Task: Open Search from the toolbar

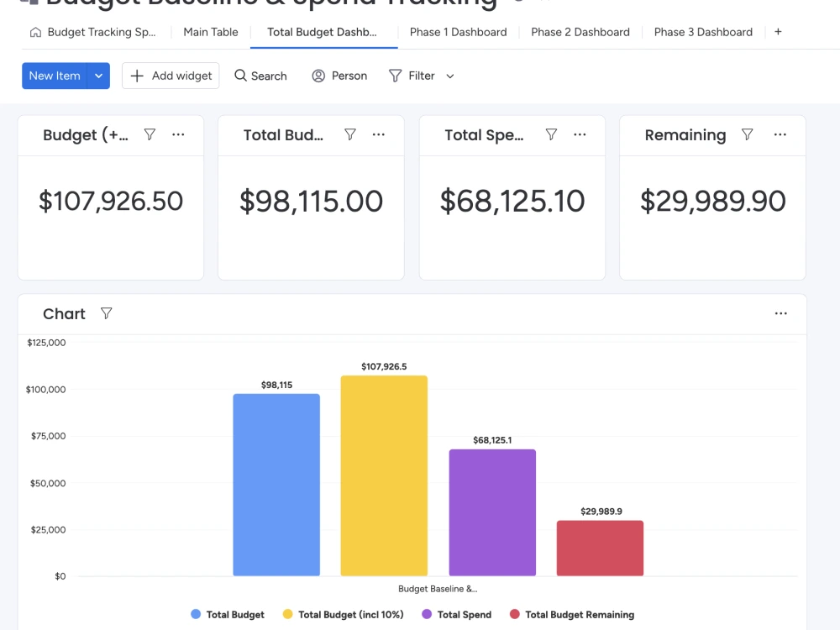Action: pos(260,76)
